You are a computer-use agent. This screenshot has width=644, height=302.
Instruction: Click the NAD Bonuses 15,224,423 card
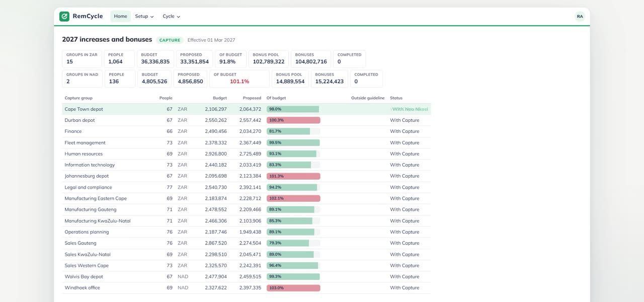pyautogui.click(x=329, y=79)
